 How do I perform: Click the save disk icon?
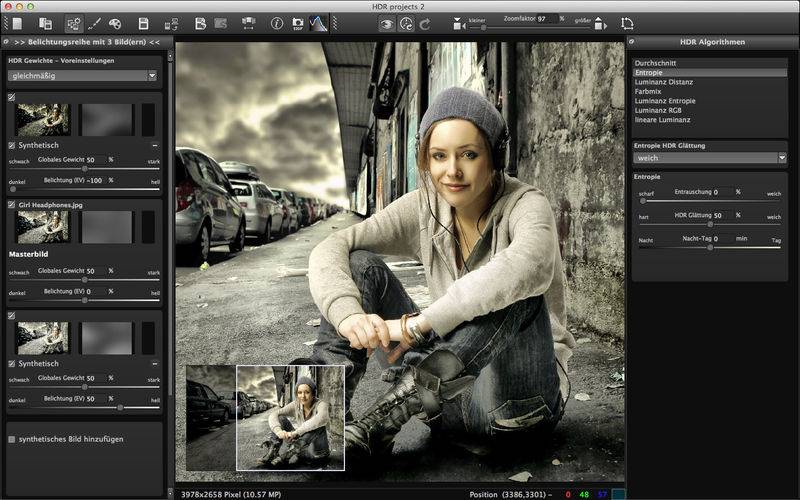tap(144, 22)
